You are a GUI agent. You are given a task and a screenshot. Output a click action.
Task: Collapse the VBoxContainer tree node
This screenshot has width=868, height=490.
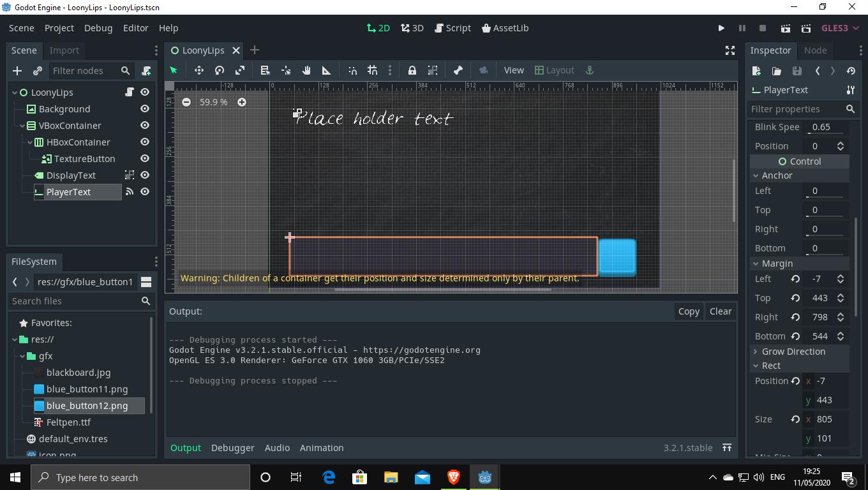click(x=22, y=126)
